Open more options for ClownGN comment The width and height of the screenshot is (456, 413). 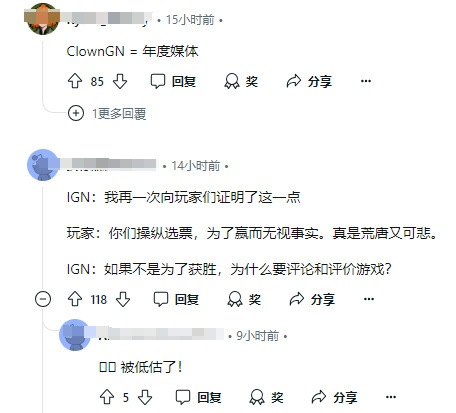366,81
